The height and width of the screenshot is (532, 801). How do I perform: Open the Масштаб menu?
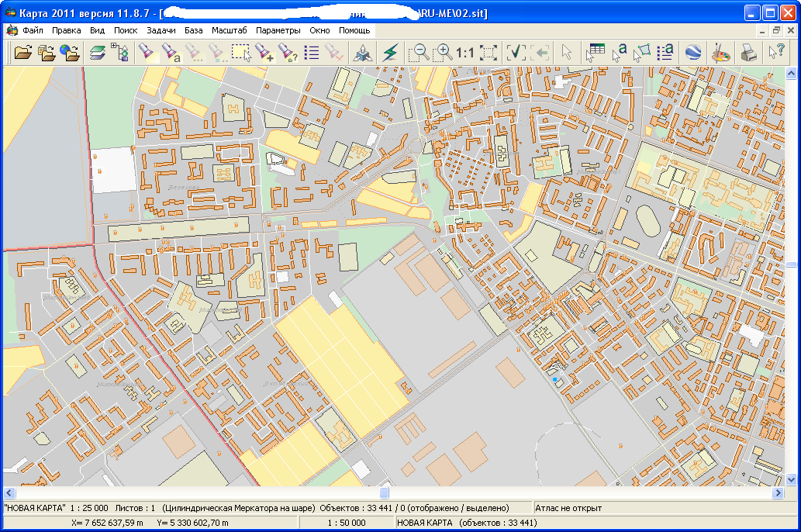230,30
